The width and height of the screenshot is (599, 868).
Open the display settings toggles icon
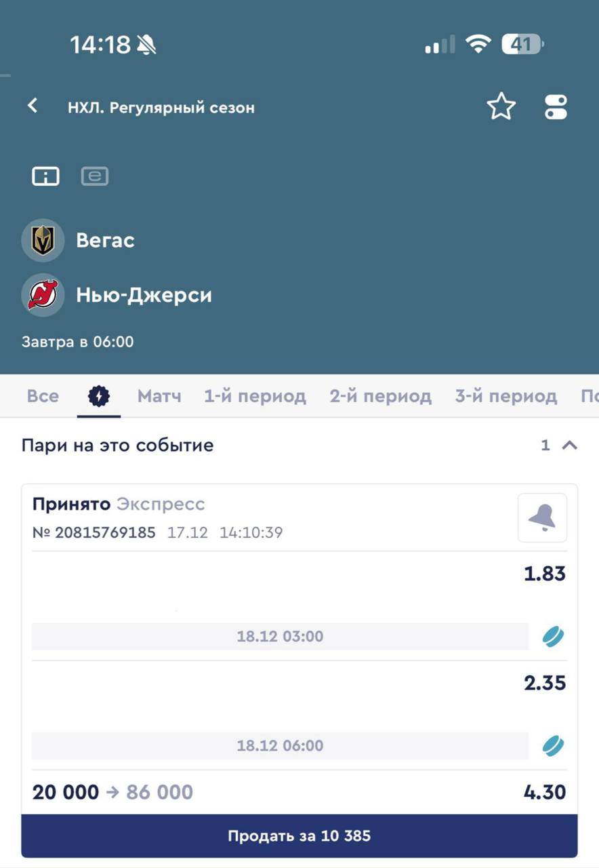pyautogui.click(x=556, y=107)
